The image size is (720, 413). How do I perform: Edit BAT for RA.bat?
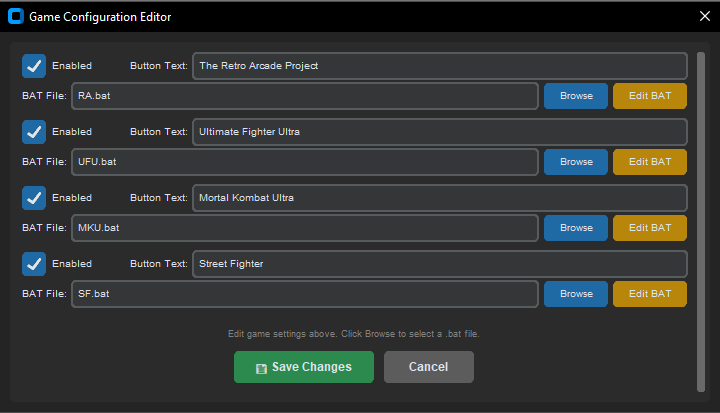(x=650, y=96)
